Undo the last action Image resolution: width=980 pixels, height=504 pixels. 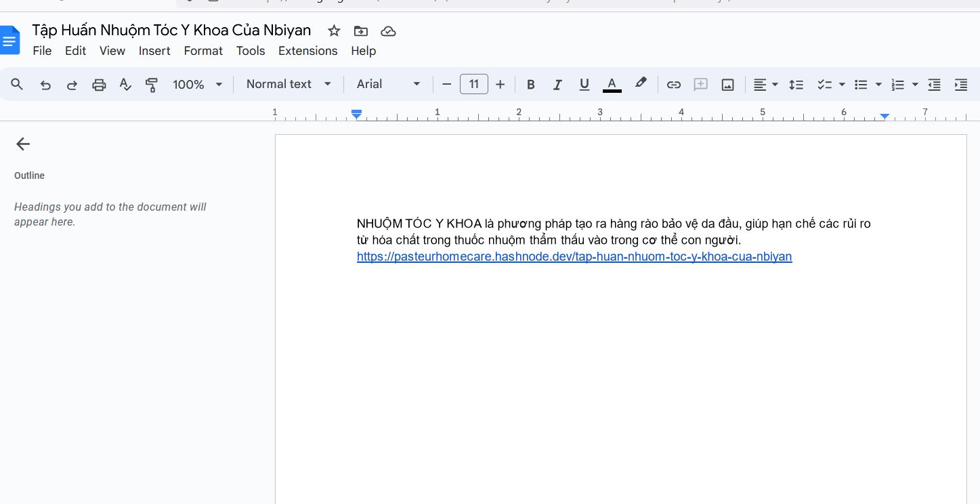coord(45,85)
